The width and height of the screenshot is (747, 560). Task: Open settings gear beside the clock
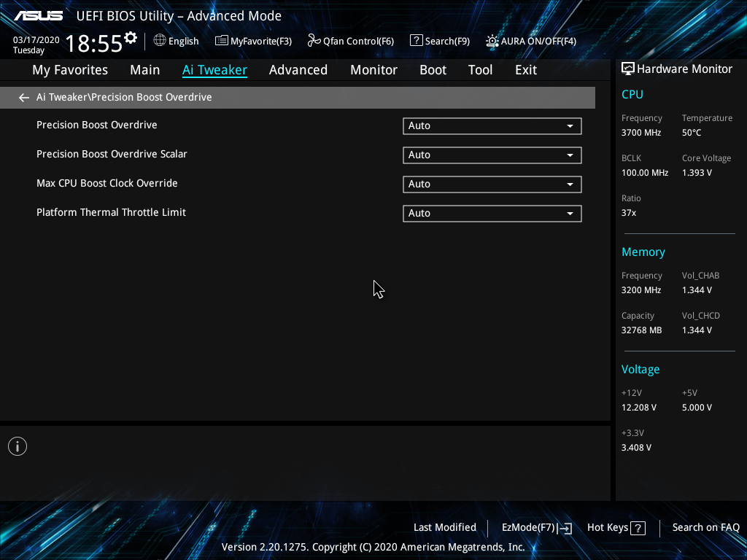[131, 38]
